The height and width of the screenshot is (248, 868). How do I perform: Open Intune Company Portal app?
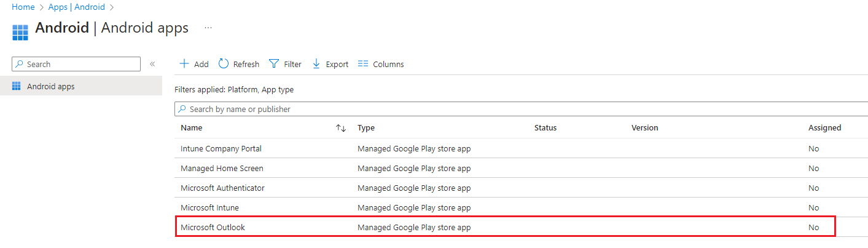point(221,148)
